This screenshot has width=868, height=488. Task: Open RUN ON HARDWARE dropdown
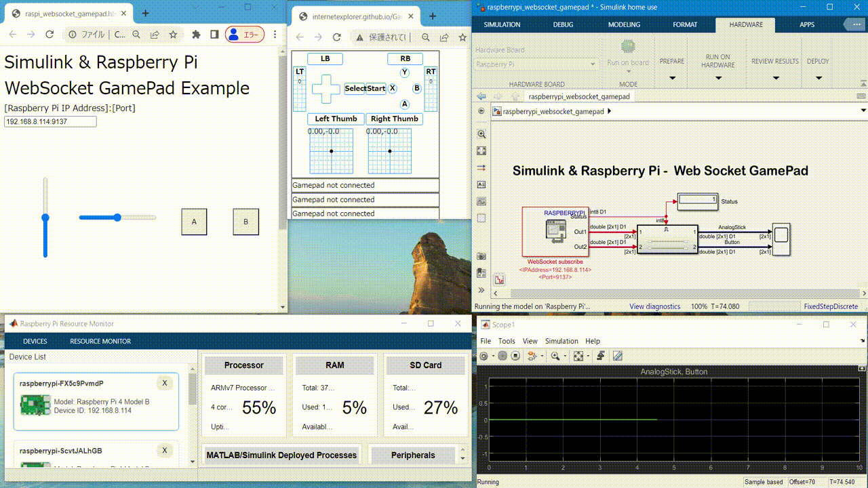[717, 66]
